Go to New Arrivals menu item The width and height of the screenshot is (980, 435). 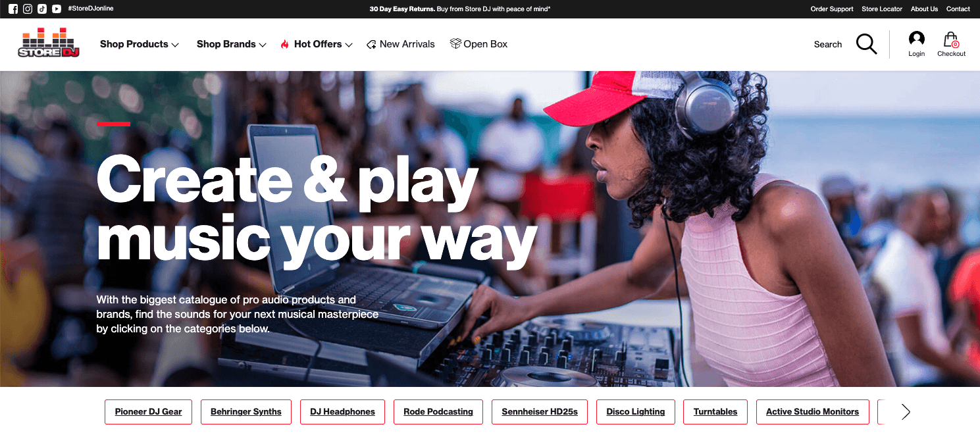401,44
